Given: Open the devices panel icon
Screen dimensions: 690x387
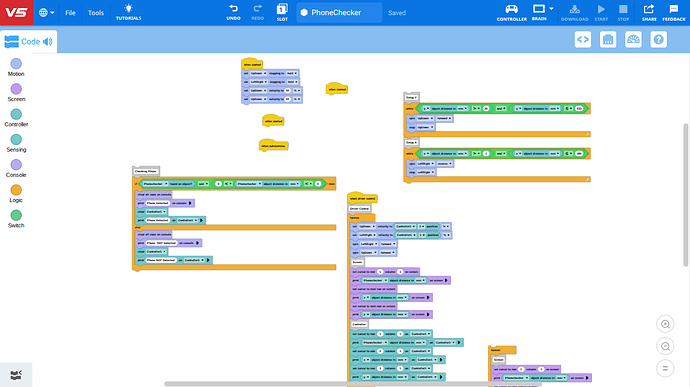Looking at the screenshot, I should 608,40.
